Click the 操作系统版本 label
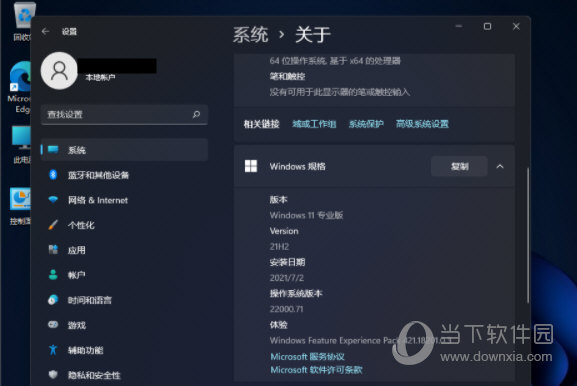Image resolution: width=577 pixels, height=386 pixels. coord(296,294)
